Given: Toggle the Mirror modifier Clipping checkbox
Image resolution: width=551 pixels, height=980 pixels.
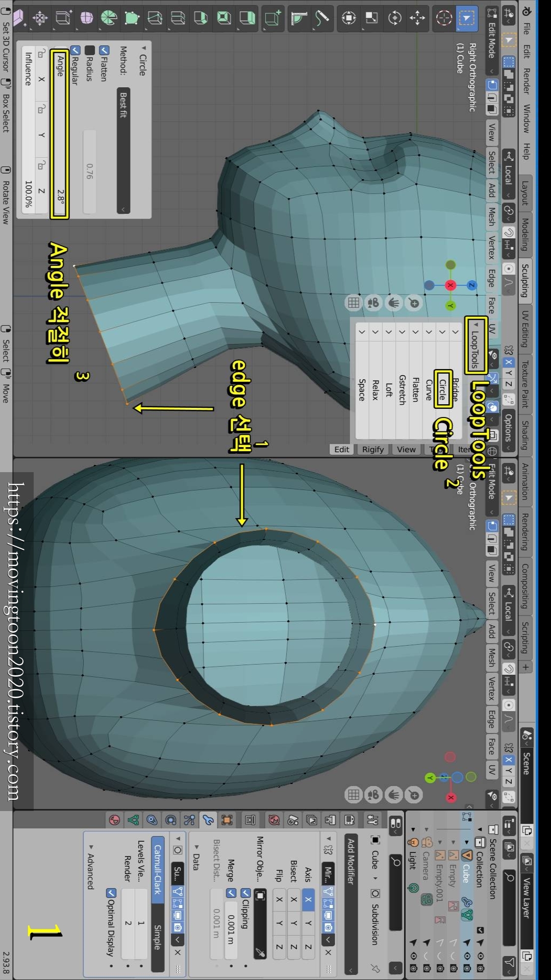Looking at the screenshot, I should point(245,893).
